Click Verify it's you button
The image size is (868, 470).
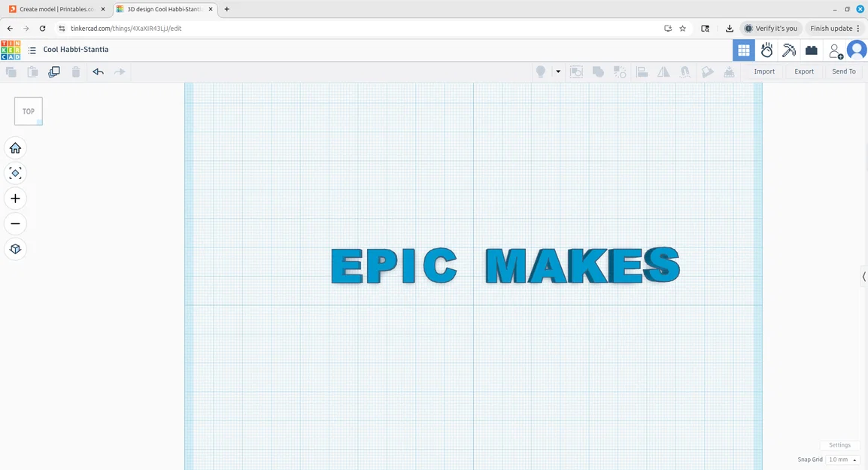coord(770,29)
